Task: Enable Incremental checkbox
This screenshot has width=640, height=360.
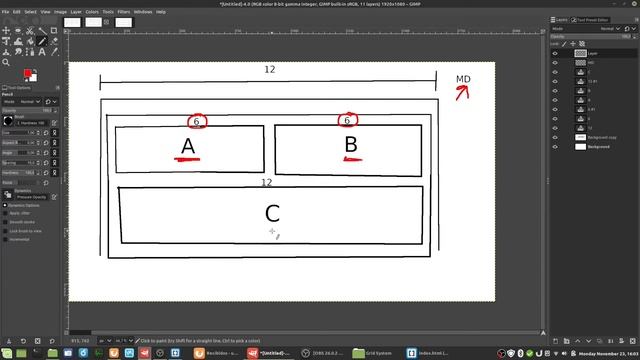Action: click(x=5, y=240)
